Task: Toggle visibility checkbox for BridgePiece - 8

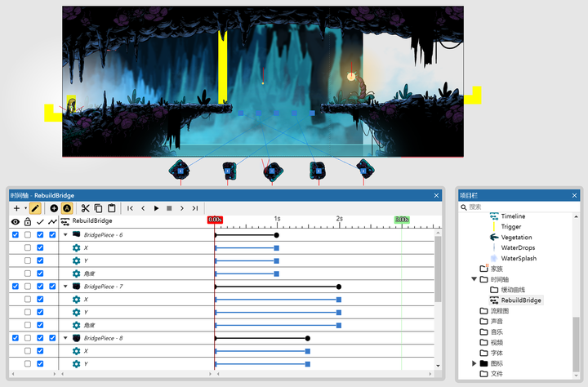Action: click(16, 338)
